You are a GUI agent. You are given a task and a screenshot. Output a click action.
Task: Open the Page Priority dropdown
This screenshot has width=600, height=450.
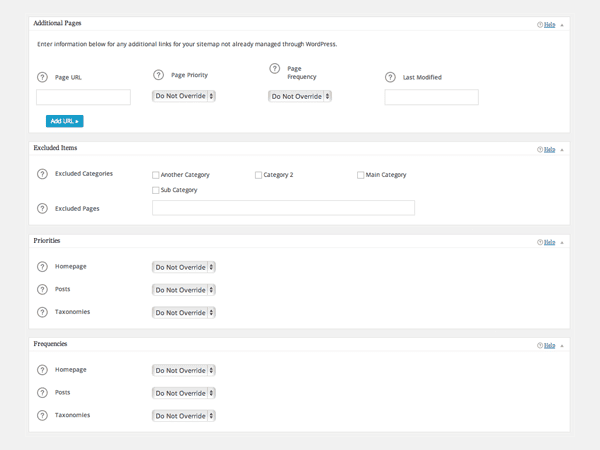184,96
